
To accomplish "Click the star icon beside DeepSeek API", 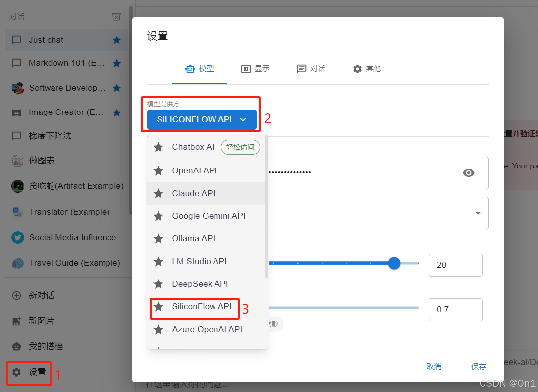I will (x=158, y=284).
